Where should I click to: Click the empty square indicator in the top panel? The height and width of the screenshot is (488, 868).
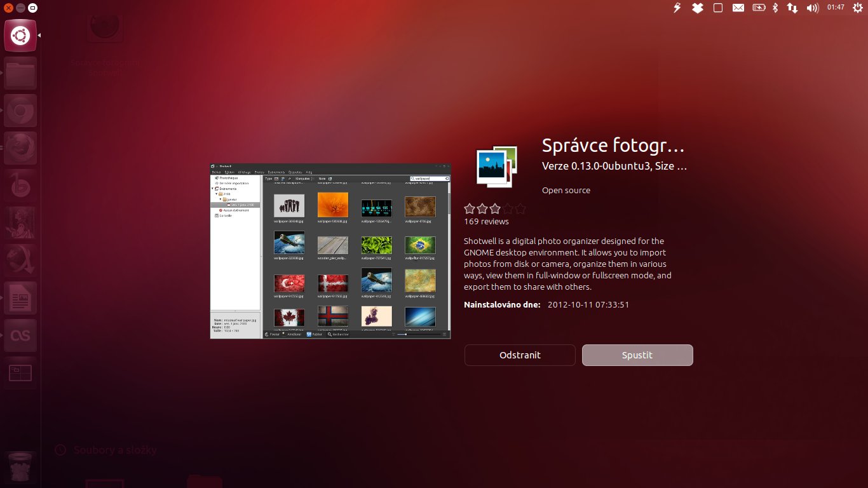(718, 8)
